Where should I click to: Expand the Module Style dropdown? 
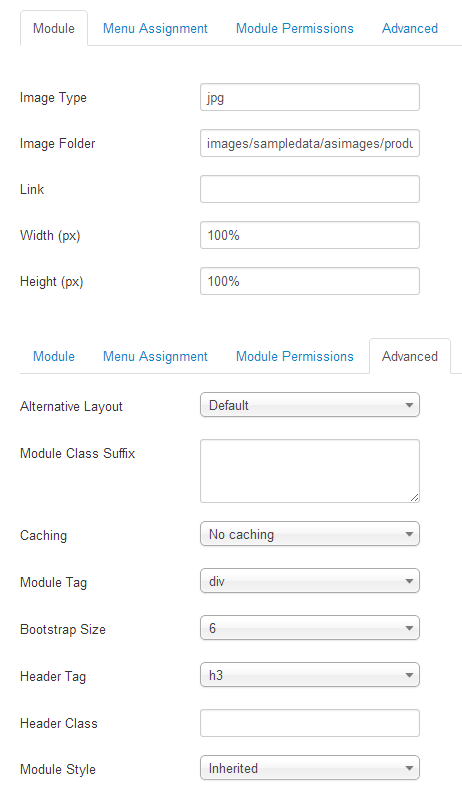310,768
